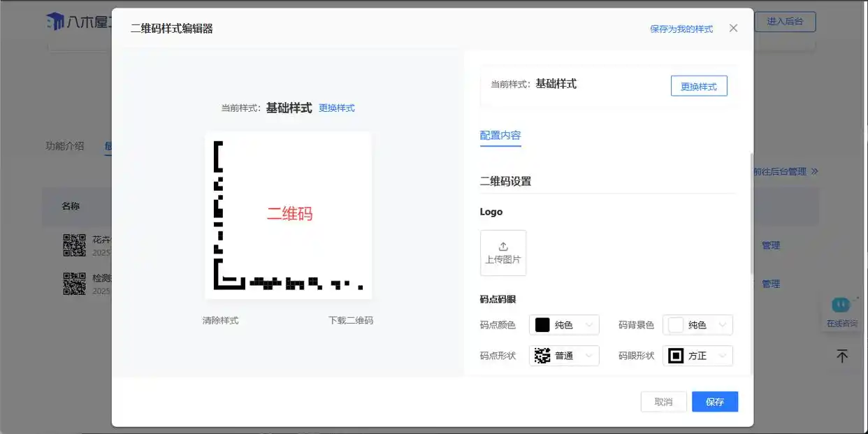Close the QR code style editor dialog

tap(733, 28)
